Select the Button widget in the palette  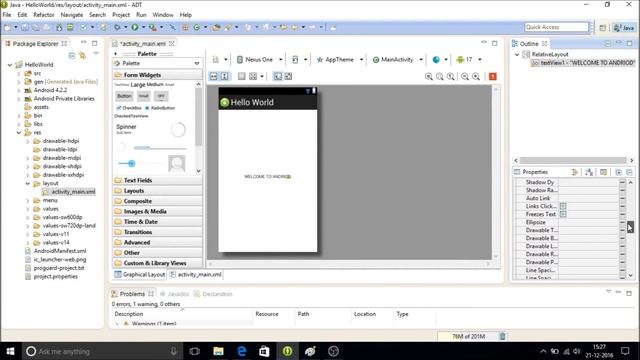pyautogui.click(x=124, y=96)
